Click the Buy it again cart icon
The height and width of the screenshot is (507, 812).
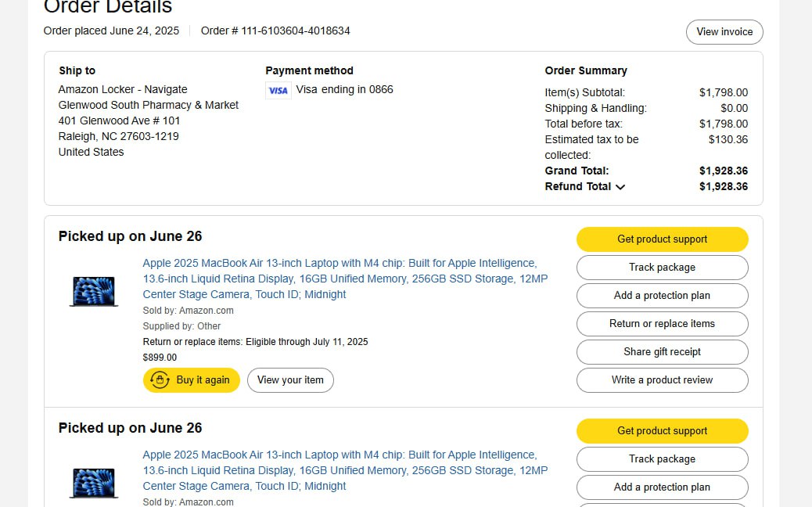[160, 380]
